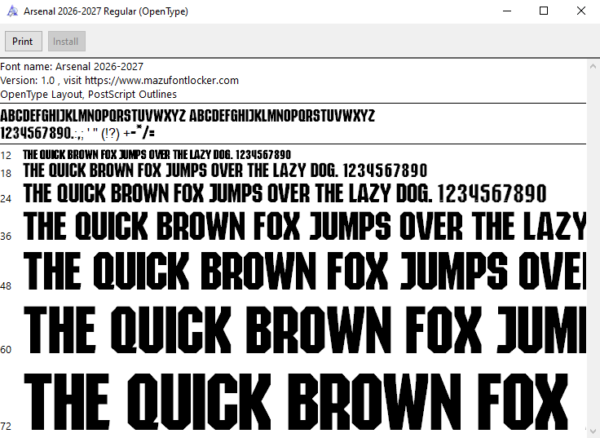Click the 1234567890 digits and symbols line
The height and width of the screenshot is (438, 600).
coord(77,133)
